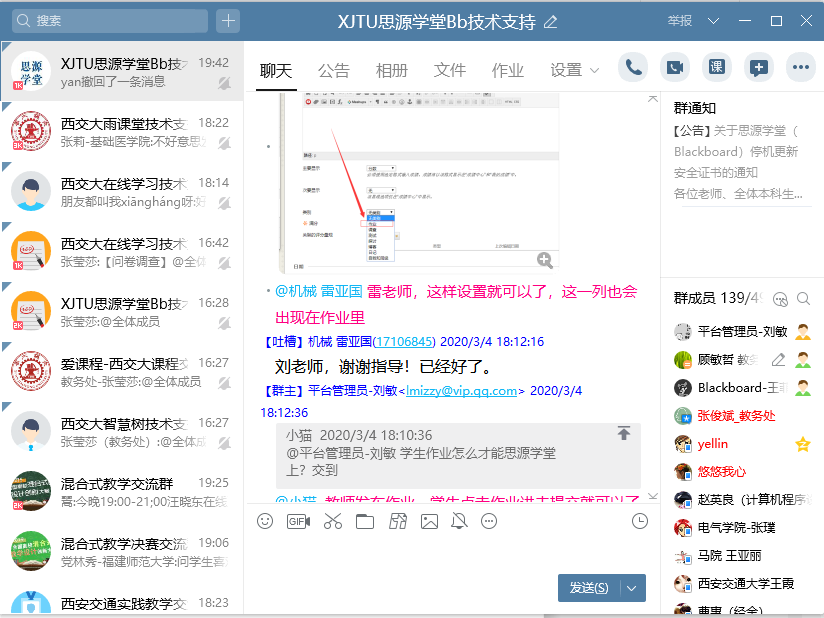Open the send file folder icon

point(365,521)
